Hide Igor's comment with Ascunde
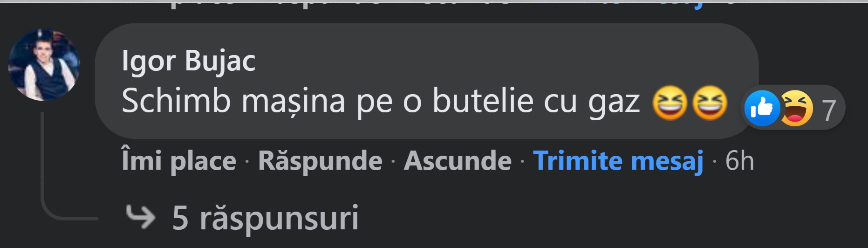Viewport: 868px width, 248px height. pyautogui.click(x=458, y=161)
